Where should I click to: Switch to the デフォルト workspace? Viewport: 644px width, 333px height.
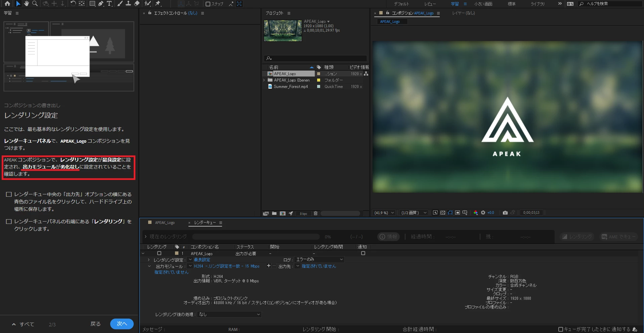pos(401,4)
